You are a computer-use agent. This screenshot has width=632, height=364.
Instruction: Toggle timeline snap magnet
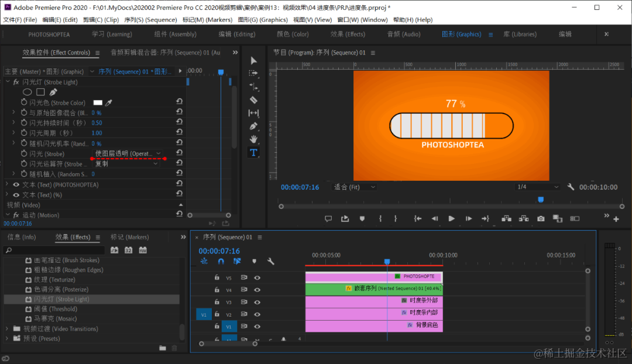pyautogui.click(x=221, y=262)
